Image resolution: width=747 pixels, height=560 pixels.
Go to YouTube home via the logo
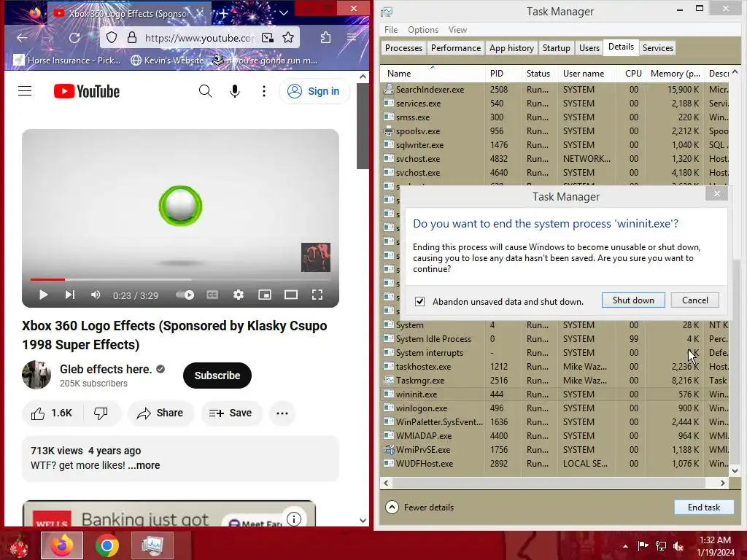tap(87, 91)
